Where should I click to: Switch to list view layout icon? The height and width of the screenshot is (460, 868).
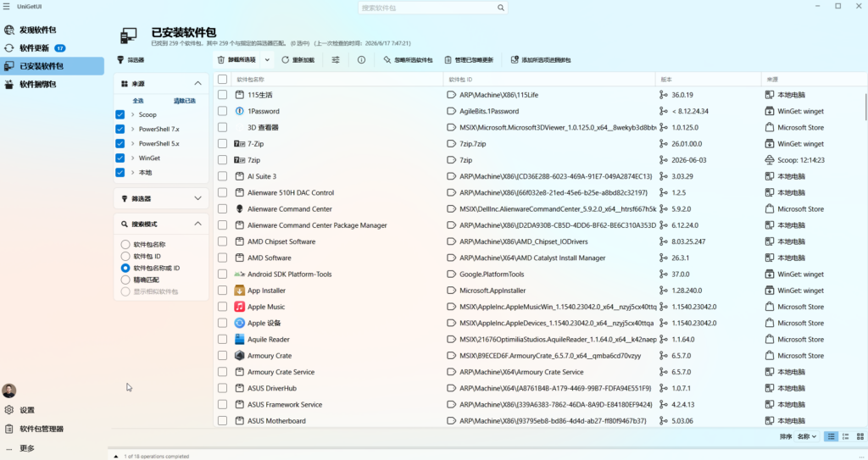tap(831, 437)
